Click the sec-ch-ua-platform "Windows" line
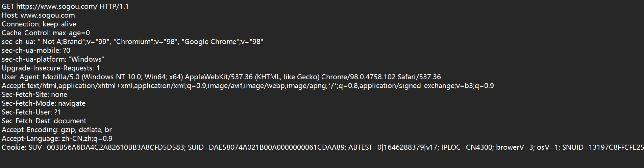The height and width of the screenshot is (168, 644). click(x=53, y=59)
